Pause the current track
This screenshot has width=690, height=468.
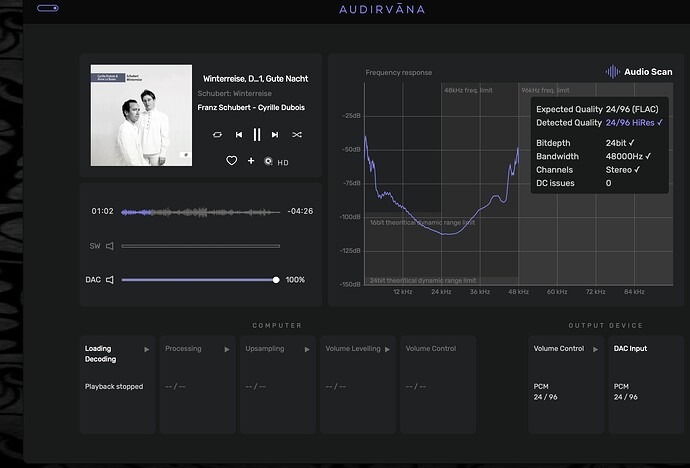click(x=257, y=134)
